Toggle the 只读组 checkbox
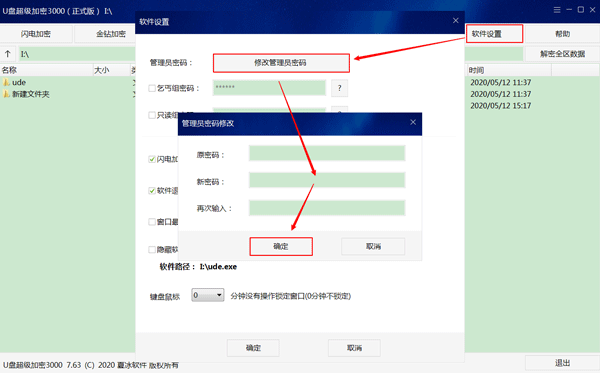This screenshot has height=373, width=600. (152, 115)
